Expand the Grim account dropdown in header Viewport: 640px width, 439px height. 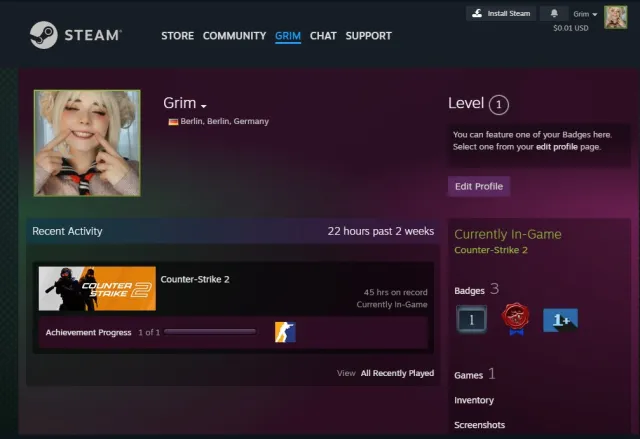[x=584, y=14]
